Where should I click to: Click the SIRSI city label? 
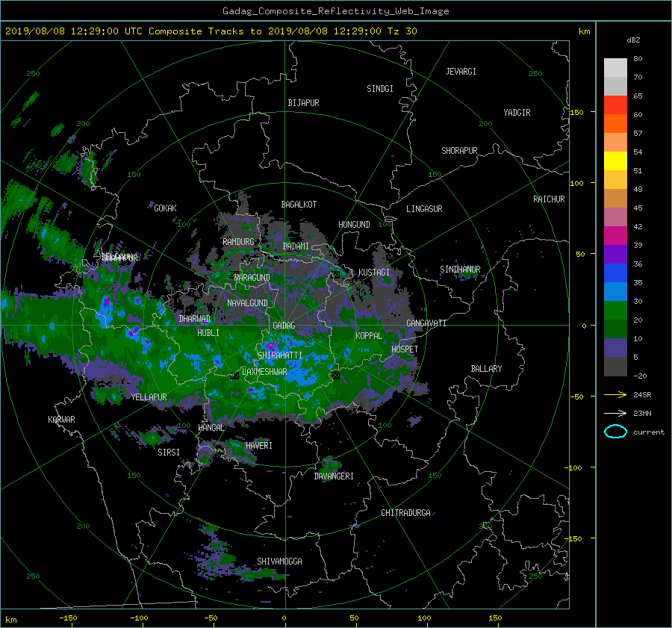(169, 453)
